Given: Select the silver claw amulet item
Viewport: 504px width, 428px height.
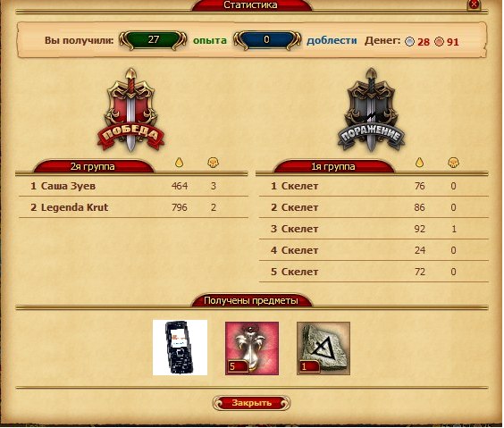Looking at the screenshot, I should coord(252,348).
